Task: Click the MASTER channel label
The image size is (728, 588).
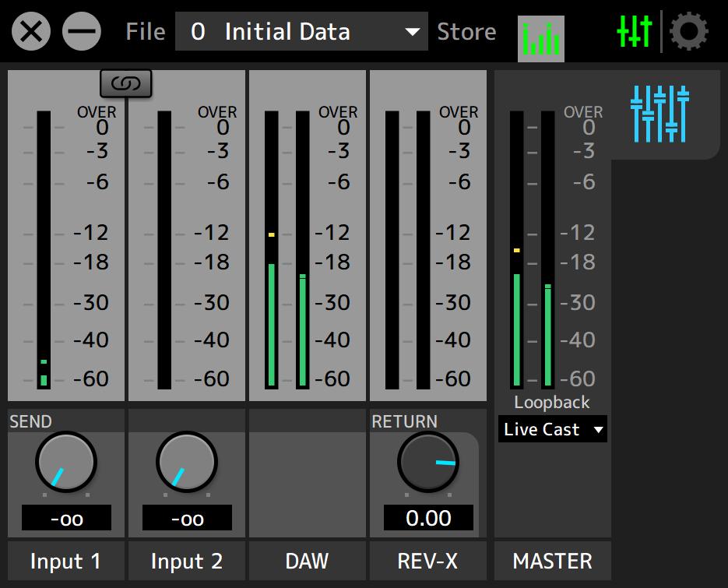Action: click(552, 561)
